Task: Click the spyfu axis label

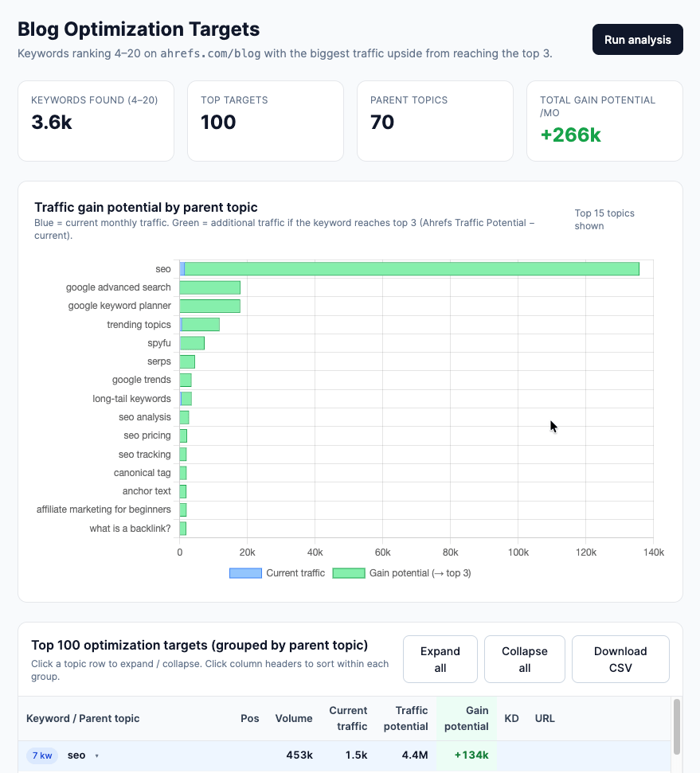Action: point(158,342)
